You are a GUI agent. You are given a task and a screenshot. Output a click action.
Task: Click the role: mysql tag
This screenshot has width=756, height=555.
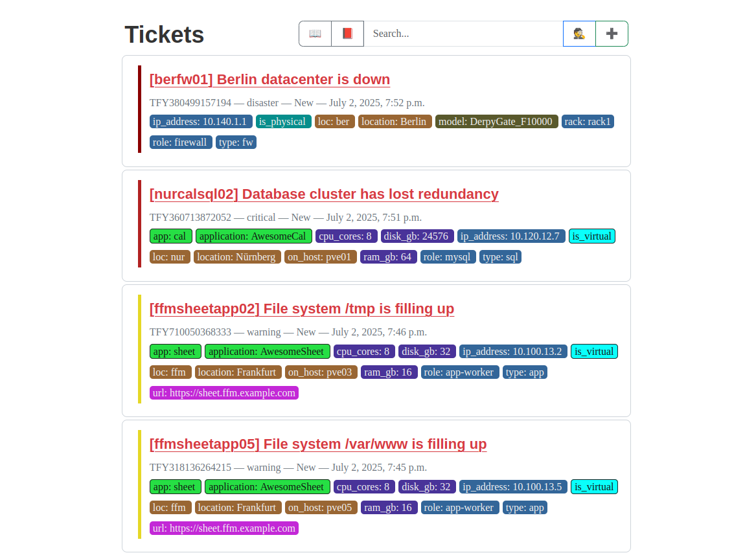point(448,257)
